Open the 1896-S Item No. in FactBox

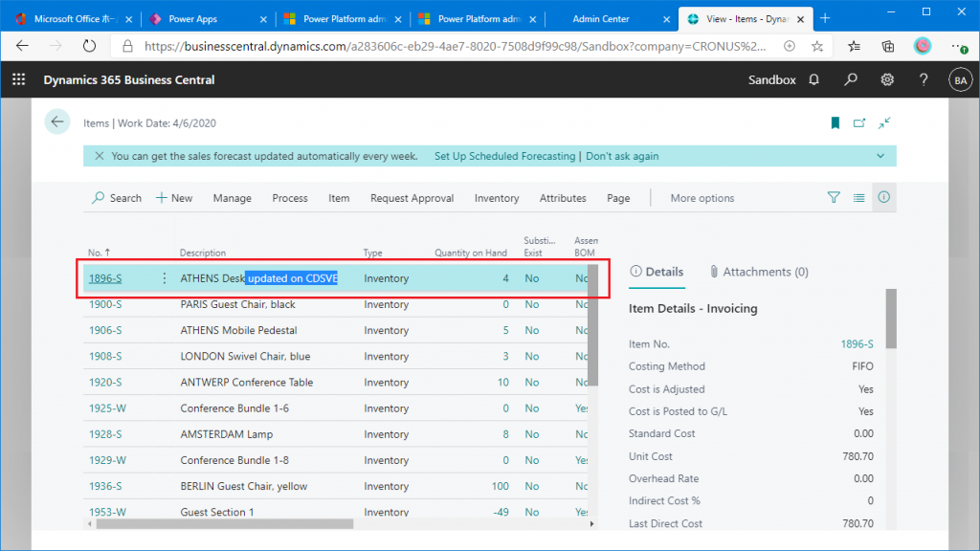click(x=857, y=344)
